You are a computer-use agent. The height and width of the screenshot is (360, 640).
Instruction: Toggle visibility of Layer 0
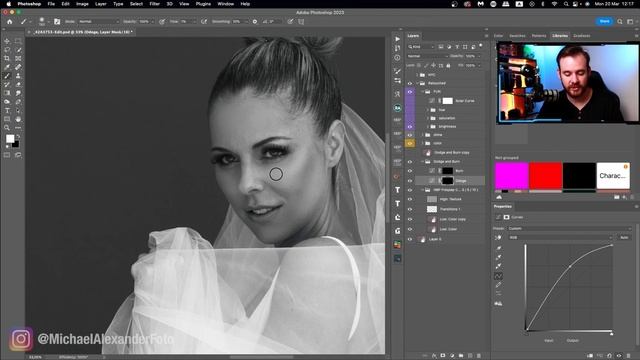(410, 239)
